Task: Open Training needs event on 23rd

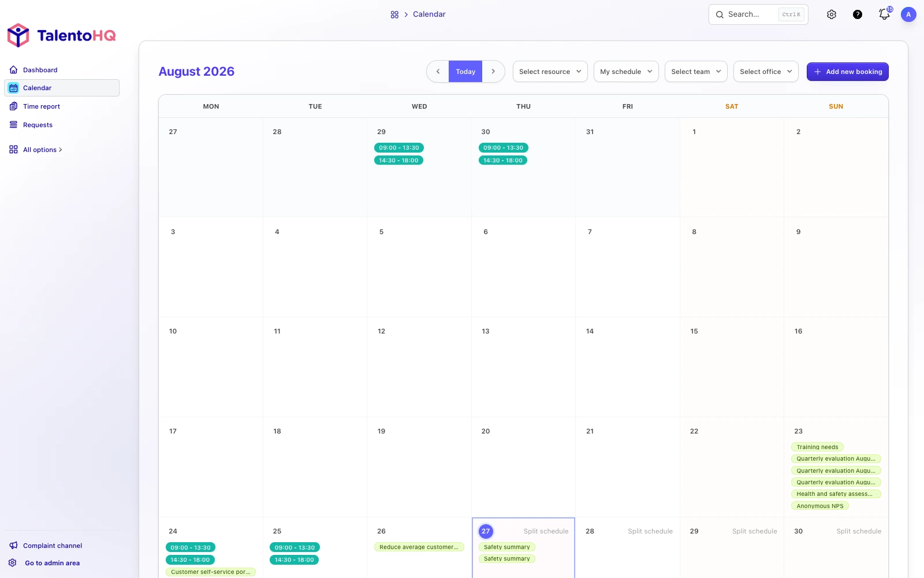Action: click(x=817, y=447)
